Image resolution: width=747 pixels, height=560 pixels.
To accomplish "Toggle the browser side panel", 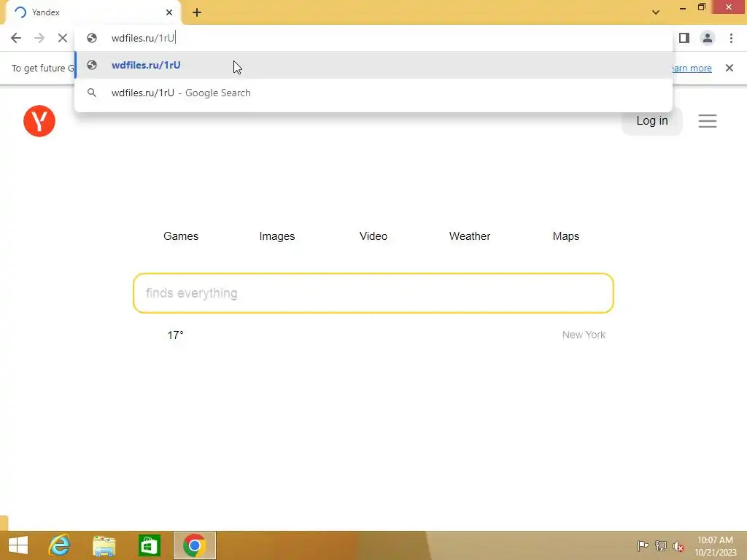I will (x=684, y=38).
